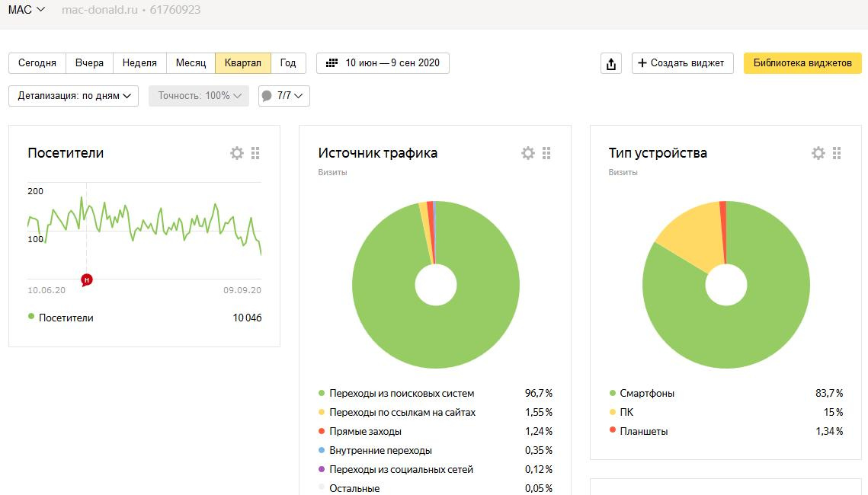
Task: Select the Месяц period tab
Action: (191, 63)
